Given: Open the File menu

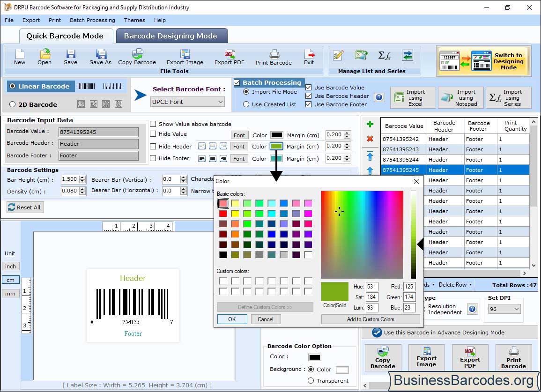Looking at the screenshot, I should click(x=9, y=20).
